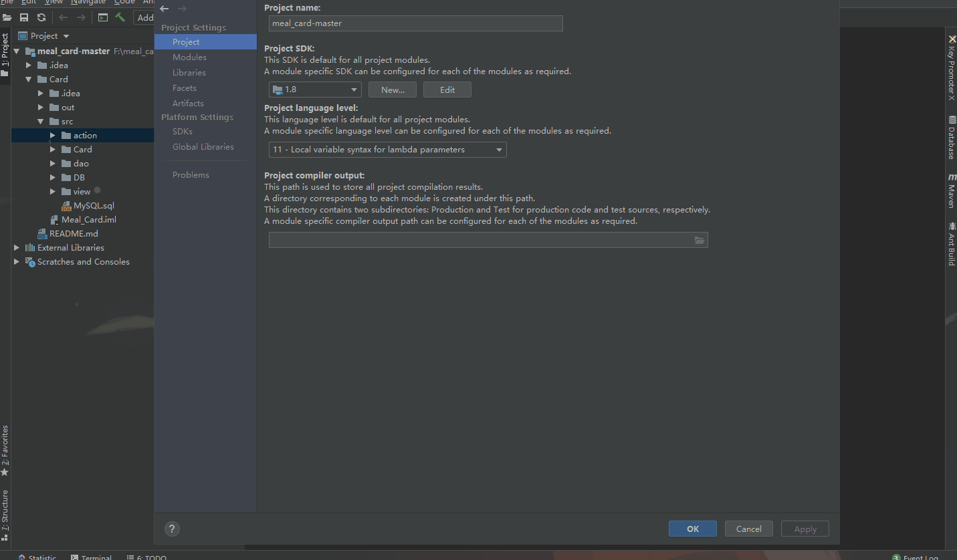Click the 1: Project side tab

[x=5, y=55]
